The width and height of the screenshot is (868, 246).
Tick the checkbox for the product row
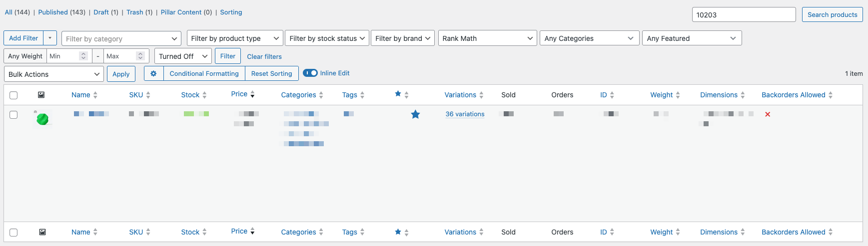point(13,115)
